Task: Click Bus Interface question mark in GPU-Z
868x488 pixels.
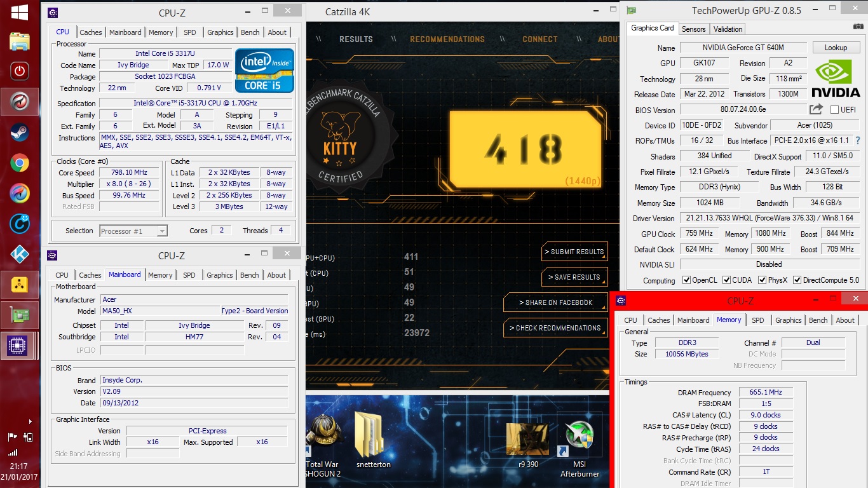Action: click(858, 141)
